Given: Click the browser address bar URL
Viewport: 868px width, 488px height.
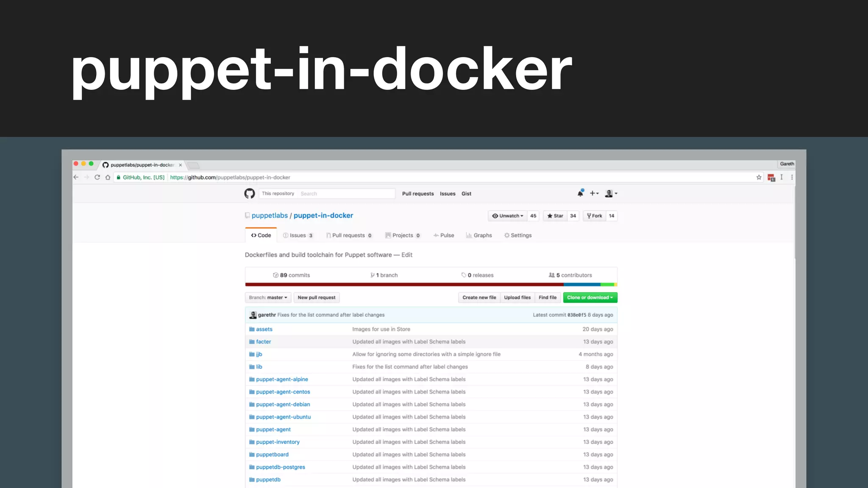Looking at the screenshot, I should [x=230, y=177].
